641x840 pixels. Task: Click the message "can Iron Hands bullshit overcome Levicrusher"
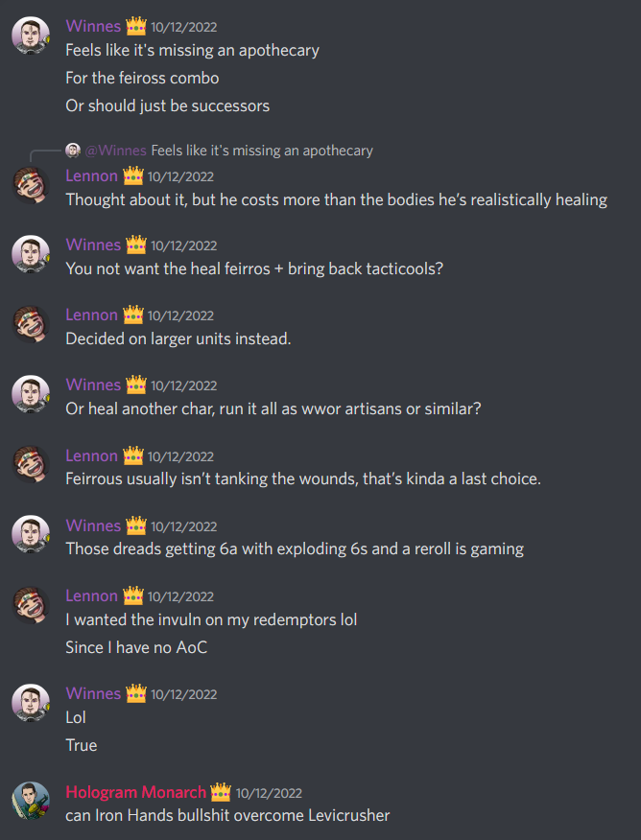coord(227,815)
